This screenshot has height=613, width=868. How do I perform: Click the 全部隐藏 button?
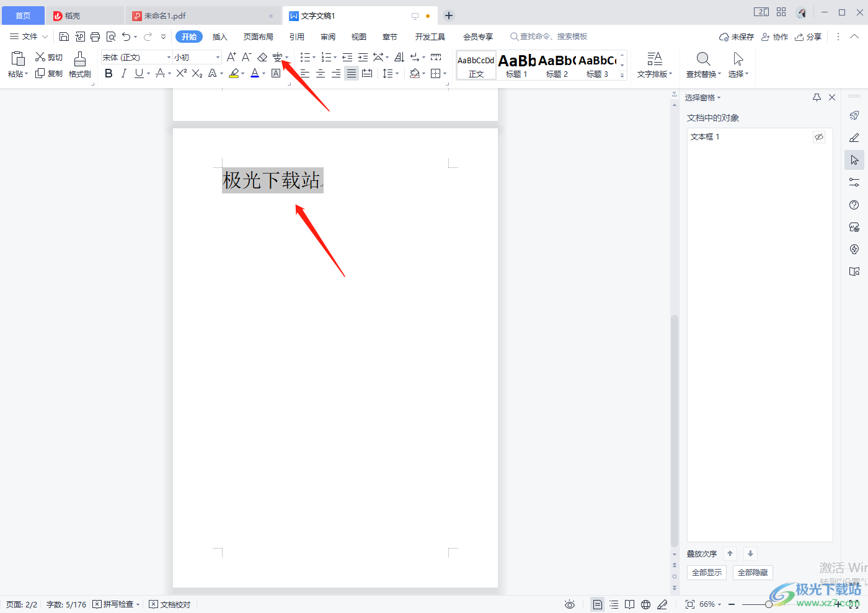753,573
